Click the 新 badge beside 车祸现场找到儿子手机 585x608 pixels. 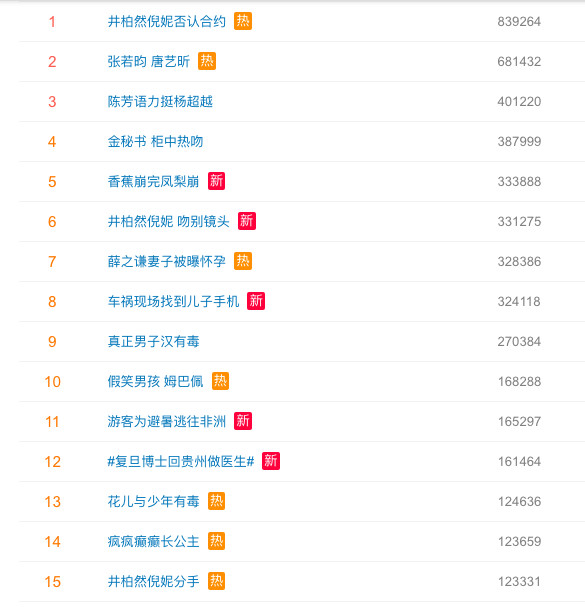tap(256, 301)
